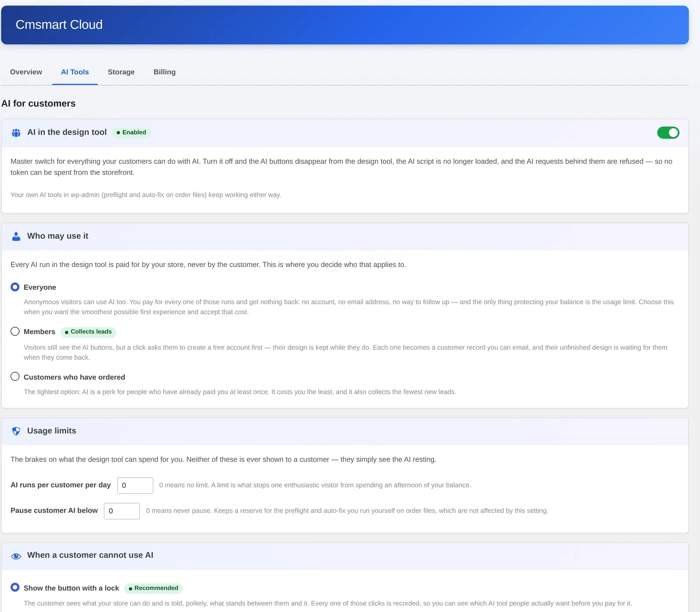Click When a customer cannot use AI title
This screenshot has width=700, height=612.
90,555
